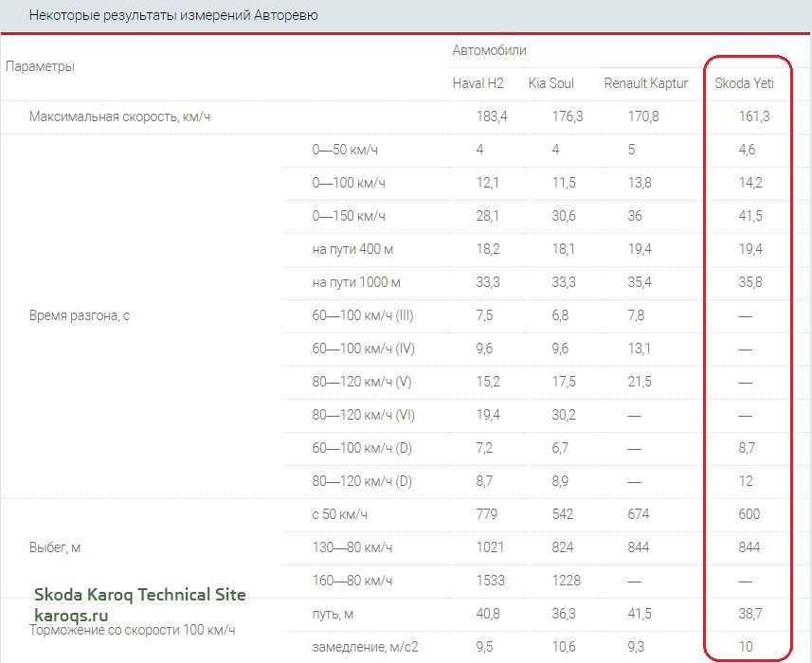Click Kia Soul 60—100 (III) value 6,8
812x663 pixels.
click(x=560, y=315)
